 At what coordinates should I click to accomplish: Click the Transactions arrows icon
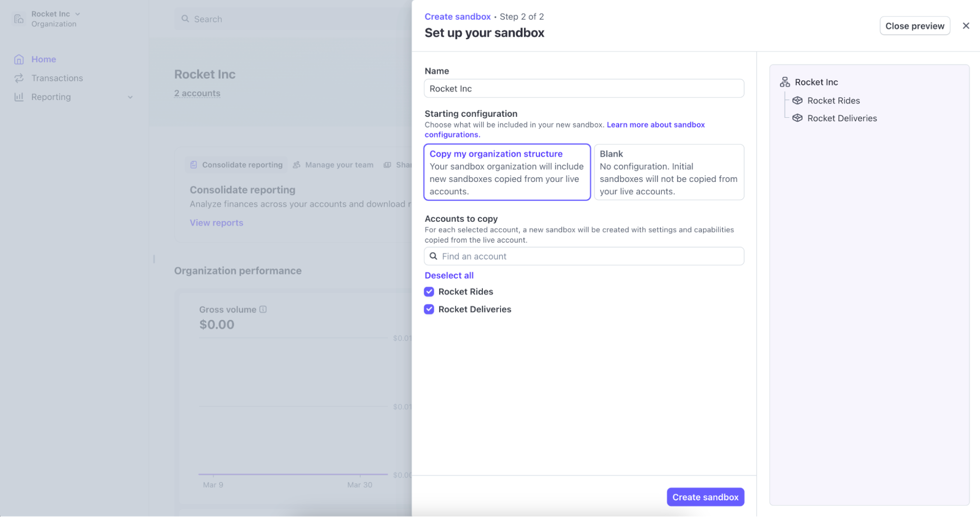pos(19,78)
